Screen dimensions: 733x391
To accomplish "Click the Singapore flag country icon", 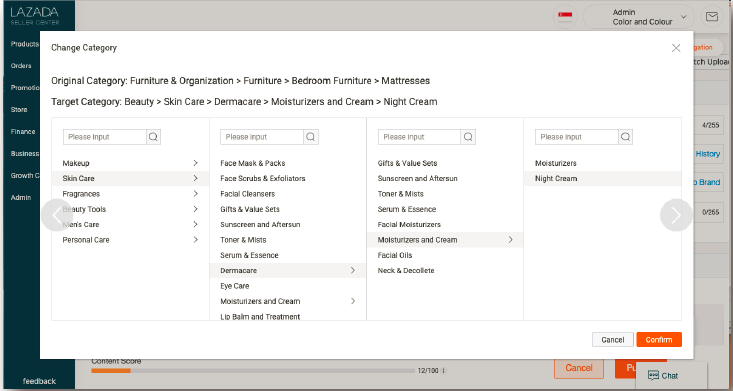I will point(565,17).
